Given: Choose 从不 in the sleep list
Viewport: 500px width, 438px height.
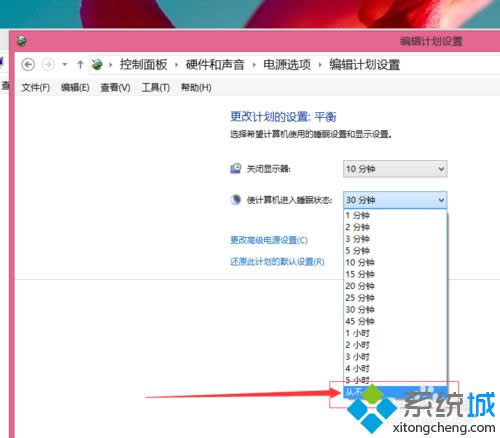Looking at the screenshot, I should tap(395, 392).
